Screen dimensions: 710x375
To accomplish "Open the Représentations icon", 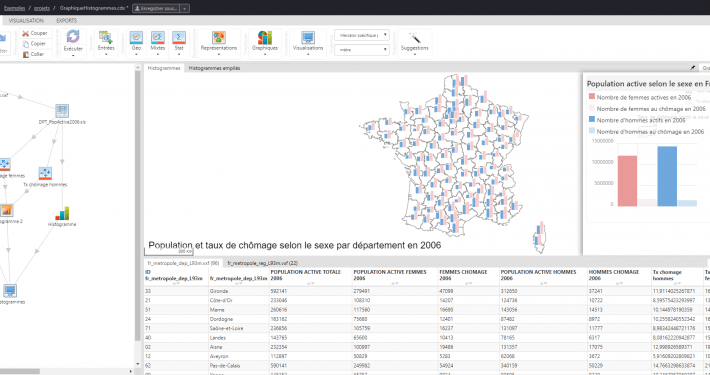I will coord(219,38).
